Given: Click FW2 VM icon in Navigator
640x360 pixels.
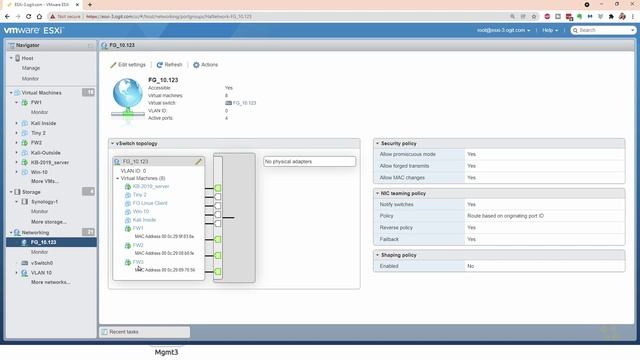Looking at the screenshot, I should (x=24, y=143).
